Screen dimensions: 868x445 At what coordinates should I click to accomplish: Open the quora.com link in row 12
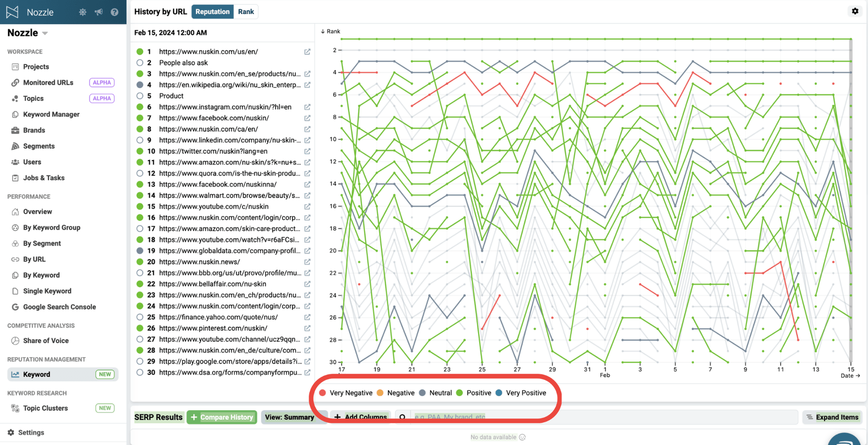229,173
